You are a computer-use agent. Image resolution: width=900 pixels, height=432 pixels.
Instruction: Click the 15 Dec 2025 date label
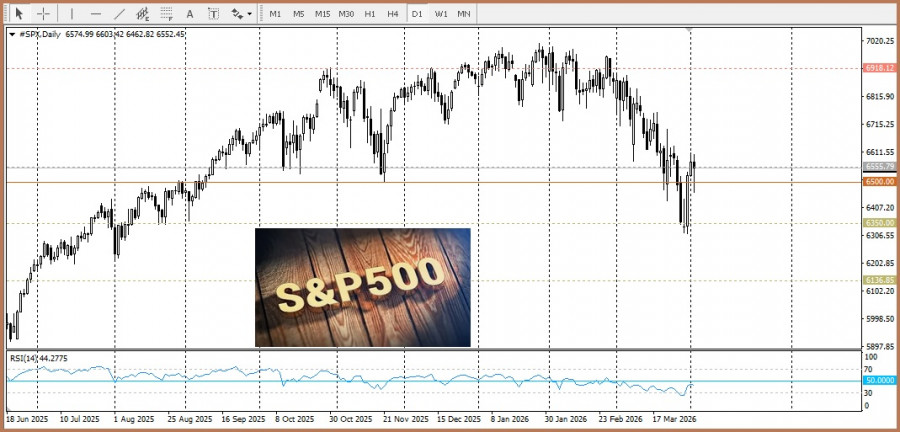(x=459, y=419)
